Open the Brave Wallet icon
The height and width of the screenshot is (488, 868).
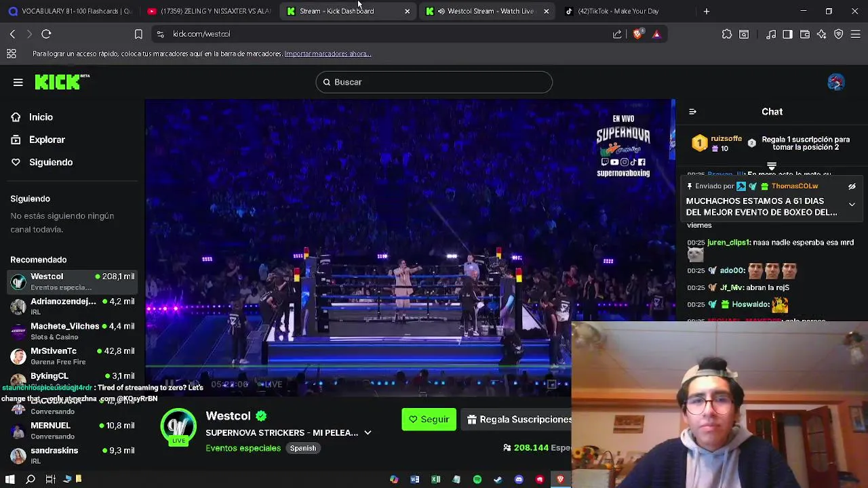[x=805, y=34]
